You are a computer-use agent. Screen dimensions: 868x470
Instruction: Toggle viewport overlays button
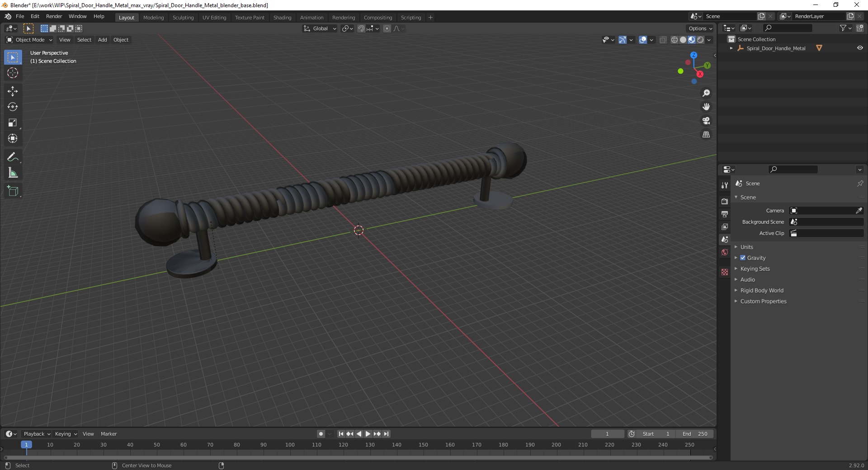click(643, 40)
